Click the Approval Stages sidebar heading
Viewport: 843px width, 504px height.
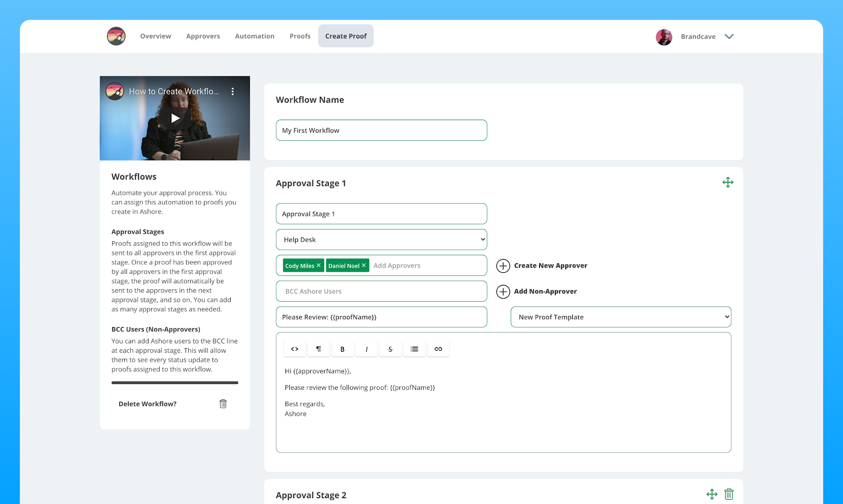(138, 232)
